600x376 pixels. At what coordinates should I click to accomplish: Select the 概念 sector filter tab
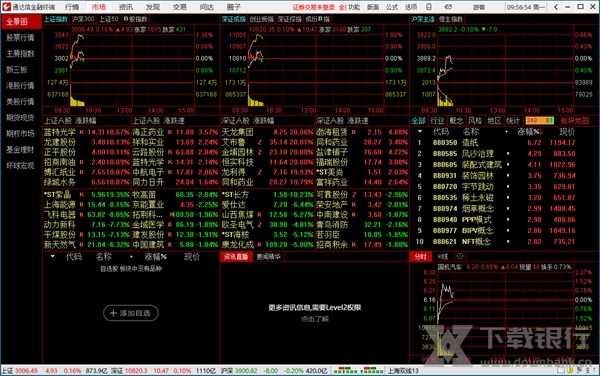click(x=456, y=121)
